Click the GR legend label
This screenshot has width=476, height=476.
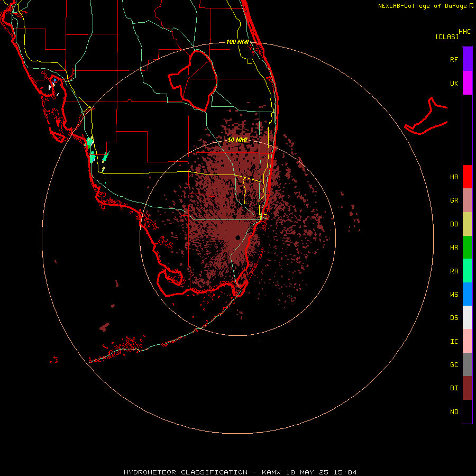[x=454, y=200]
